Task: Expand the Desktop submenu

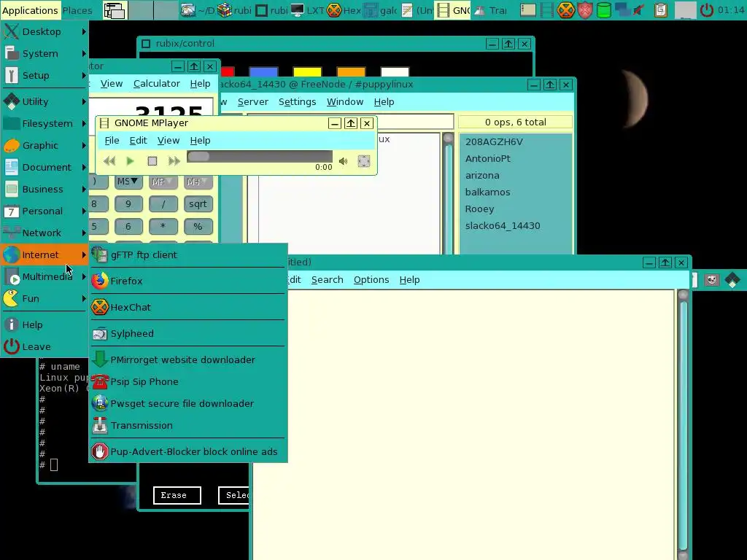Action: [44, 31]
